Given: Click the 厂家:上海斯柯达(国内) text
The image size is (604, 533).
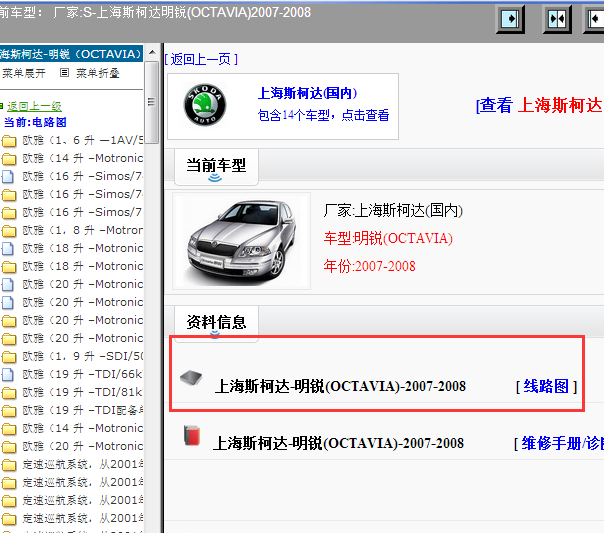Looking at the screenshot, I should tap(393, 210).
